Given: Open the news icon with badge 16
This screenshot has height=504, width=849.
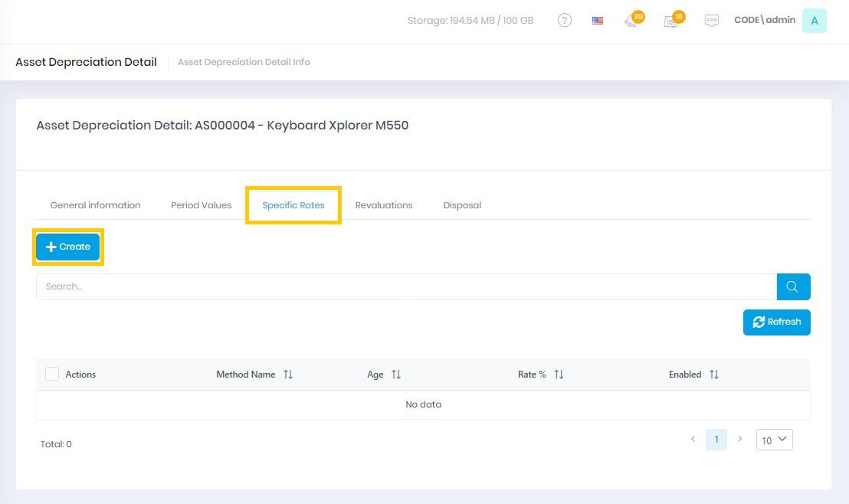Looking at the screenshot, I should 671,21.
